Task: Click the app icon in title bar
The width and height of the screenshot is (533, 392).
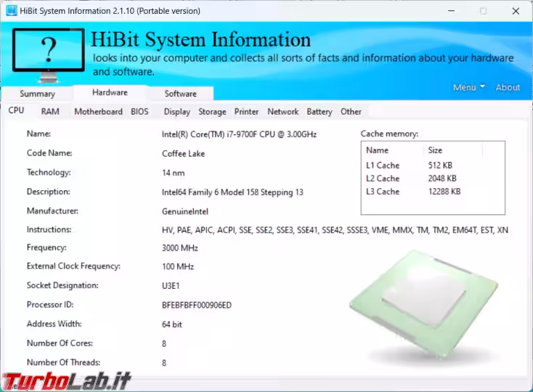Action: point(11,11)
